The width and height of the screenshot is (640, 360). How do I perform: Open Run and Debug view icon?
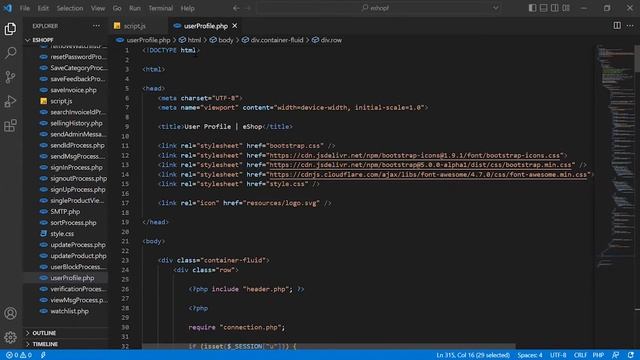click(x=10, y=101)
